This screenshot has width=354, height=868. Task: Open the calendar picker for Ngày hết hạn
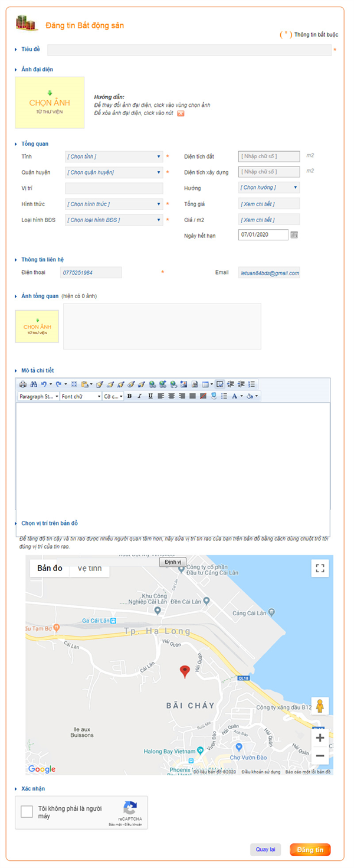point(294,235)
